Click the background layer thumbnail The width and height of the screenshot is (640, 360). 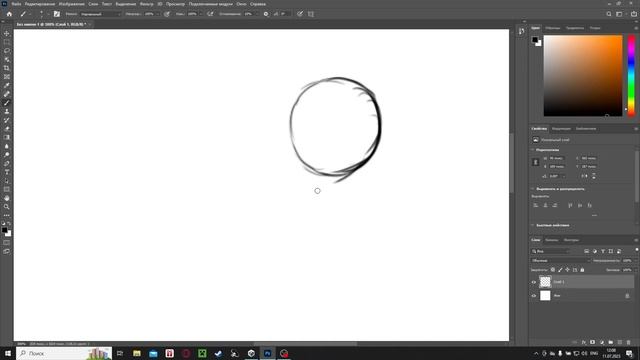coord(545,296)
